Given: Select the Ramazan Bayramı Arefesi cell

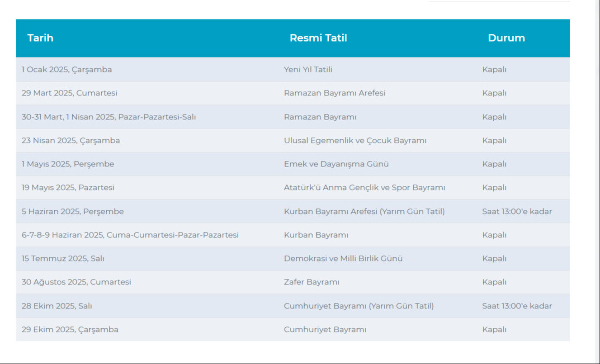Looking at the screenshot, I should (x=335, y=93).
